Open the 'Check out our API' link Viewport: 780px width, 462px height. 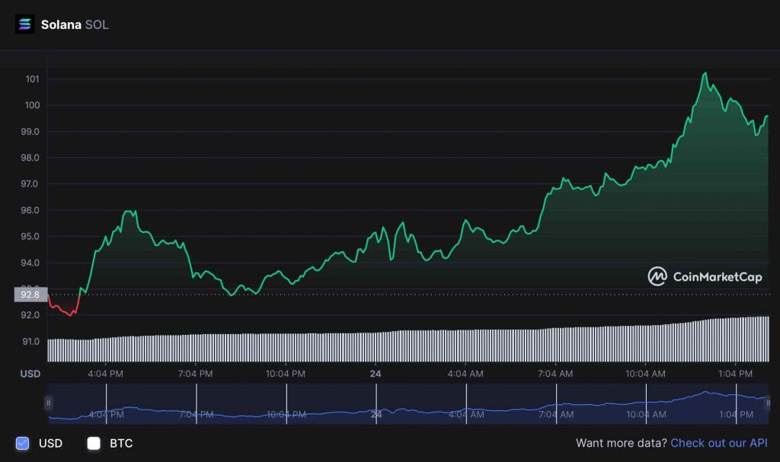click(x=719, y=443)
